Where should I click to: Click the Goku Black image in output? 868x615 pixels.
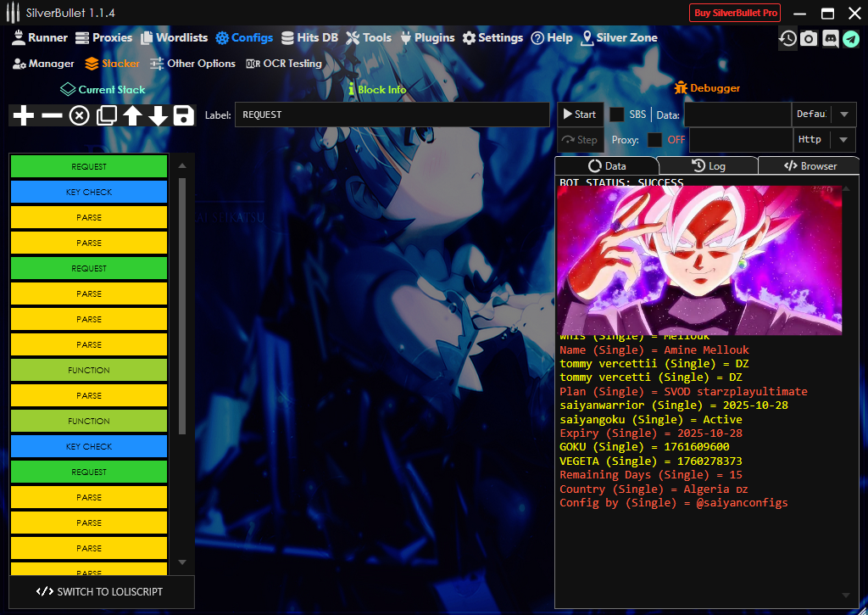(699, 260)
